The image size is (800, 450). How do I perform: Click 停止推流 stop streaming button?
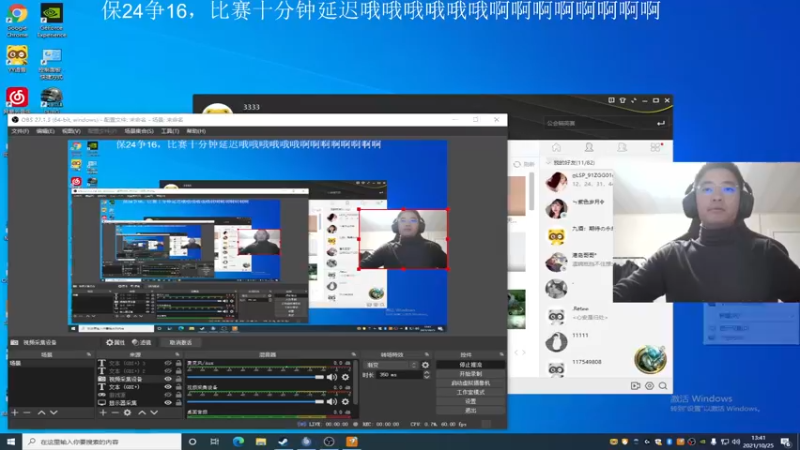click(470, 365)
